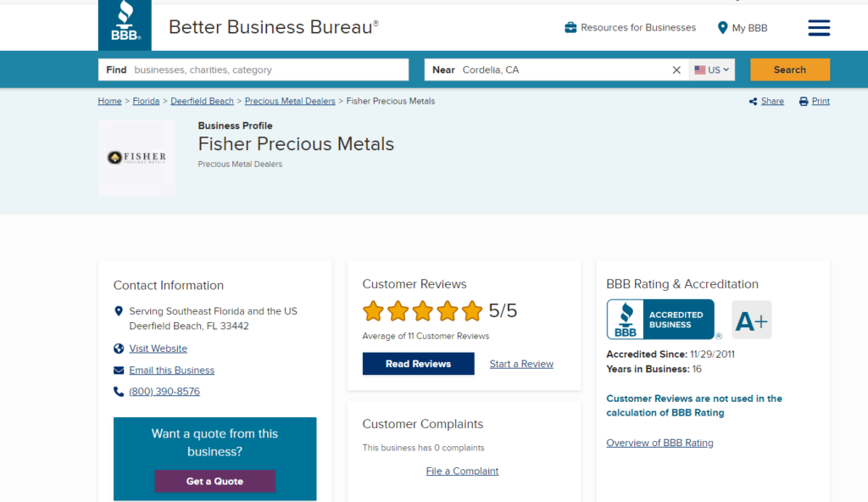Click the 'Deerfield Beach, FL 33442' address text
The image size is (868, 502).
(189, 326)
